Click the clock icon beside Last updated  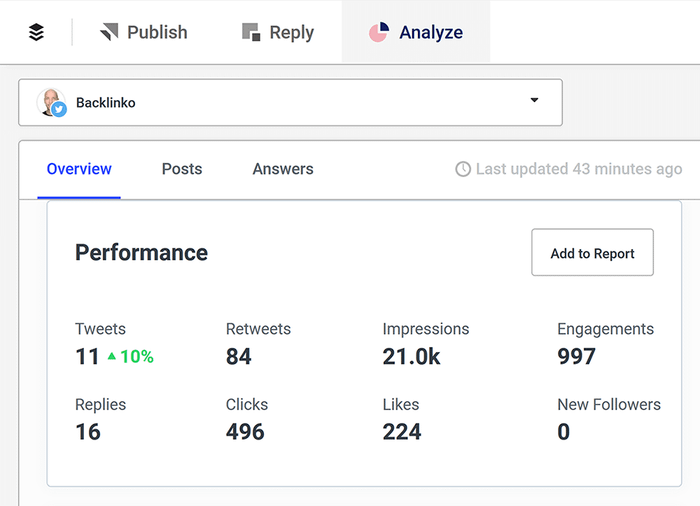463,170
